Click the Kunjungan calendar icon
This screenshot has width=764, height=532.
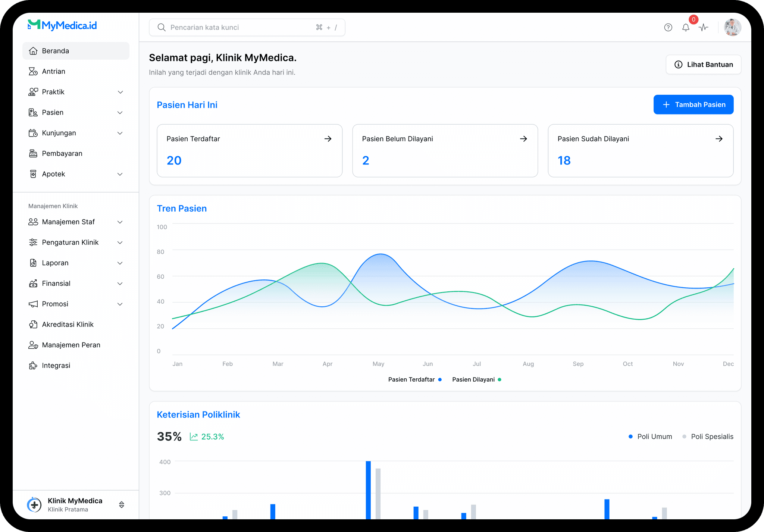(x=33, y=133)
